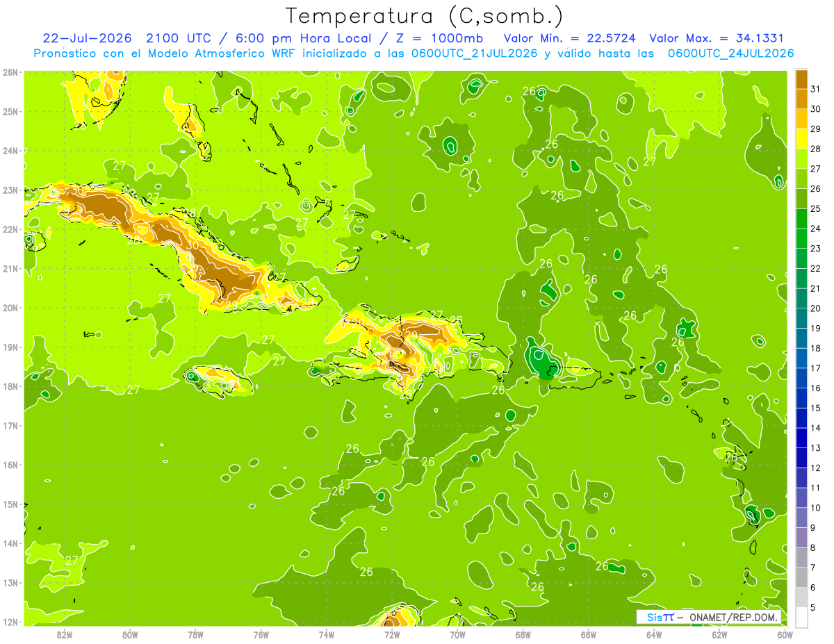Click the "68W" longitude axis label
The image size is (834, 644).
click(523, 635)
